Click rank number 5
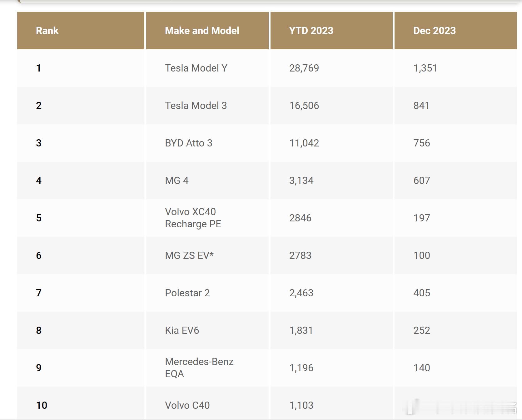 pyautogui.click(x=38, y=218)
